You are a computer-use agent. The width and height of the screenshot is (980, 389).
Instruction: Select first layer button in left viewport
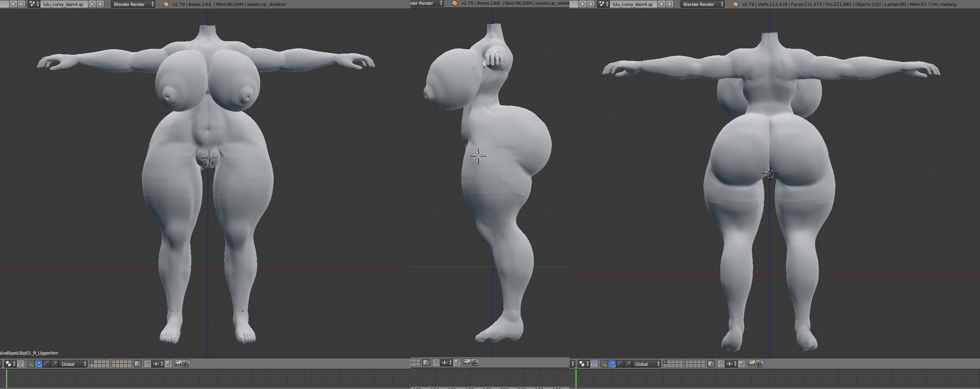pyautogui.click(x=92, y=362)
